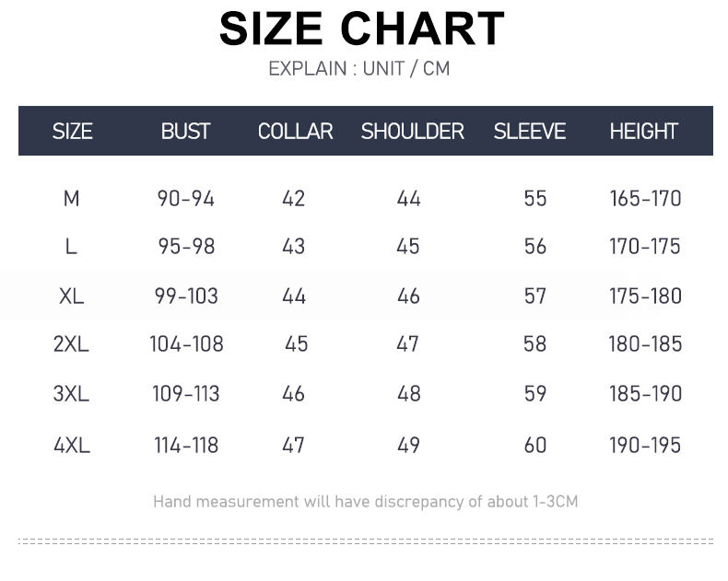728x581 pixels.
Task: Click the 4XL size row label
Action: coord(71,446)
